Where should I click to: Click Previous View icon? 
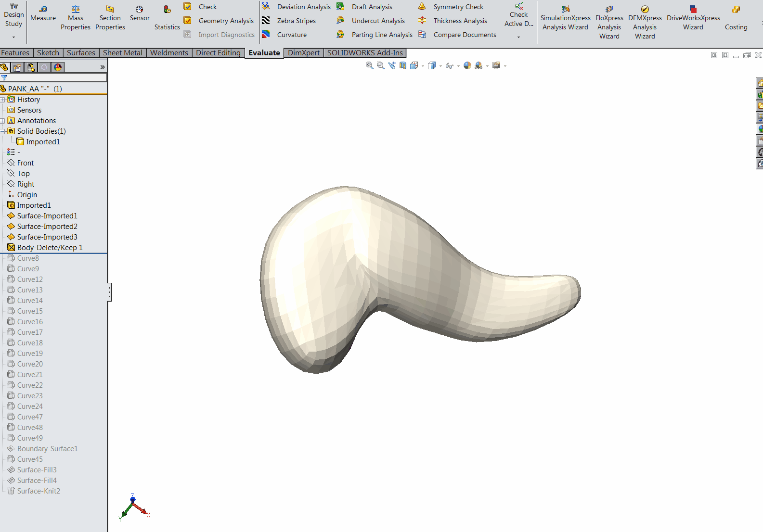392,65
